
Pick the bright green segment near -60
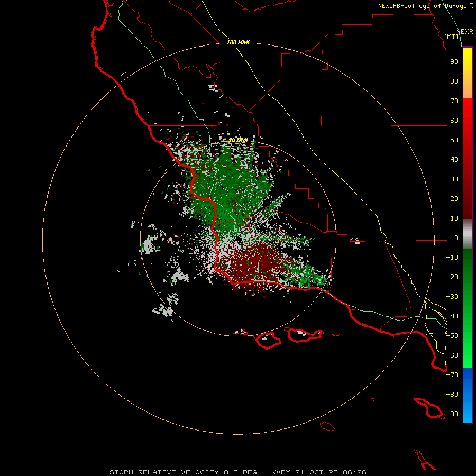(467, 355)
